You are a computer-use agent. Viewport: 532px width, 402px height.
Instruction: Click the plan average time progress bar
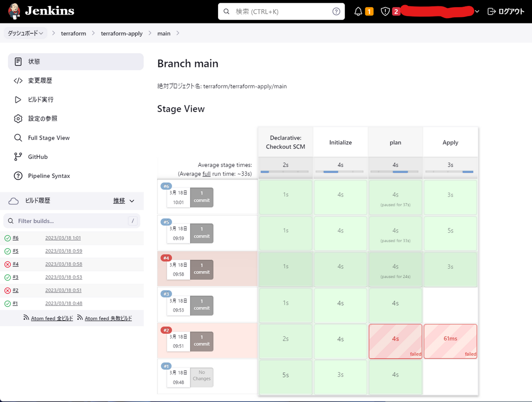[x=395, y=172]
